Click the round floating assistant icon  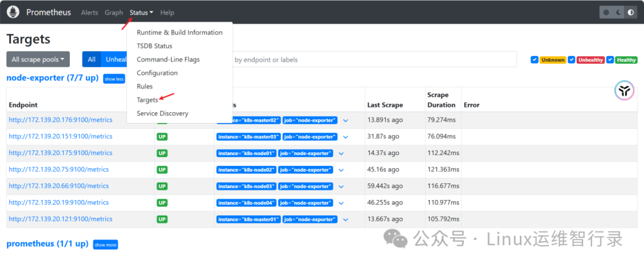pos(624,91)
